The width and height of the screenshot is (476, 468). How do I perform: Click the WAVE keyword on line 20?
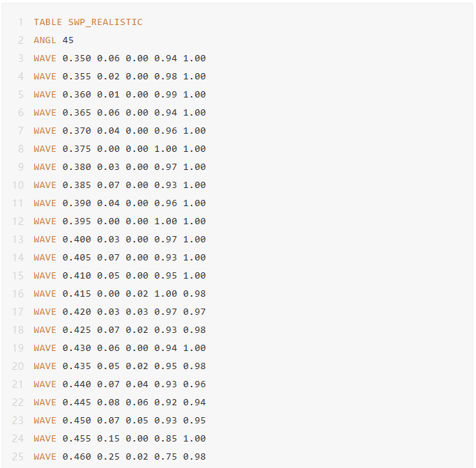(45, 366)
